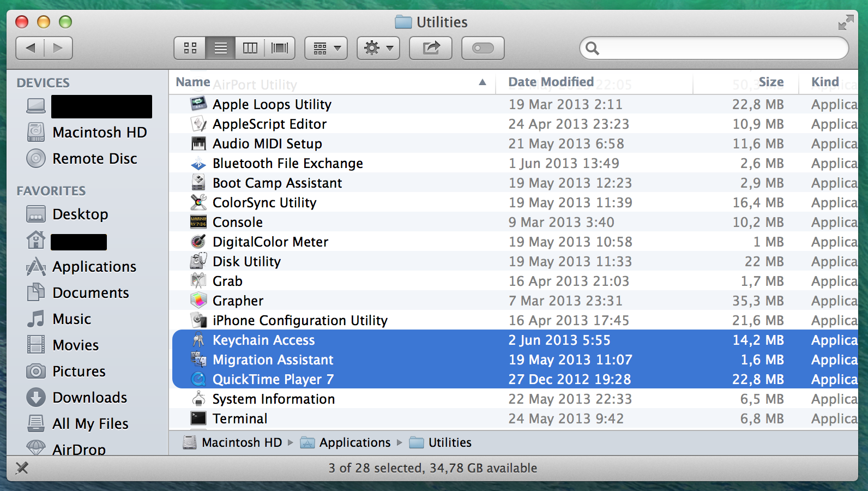Image resolution: width=868 pixels, height=491 pixels.
Task: Select the QuickTime Player 7 icon
Action: coord(198,379)
